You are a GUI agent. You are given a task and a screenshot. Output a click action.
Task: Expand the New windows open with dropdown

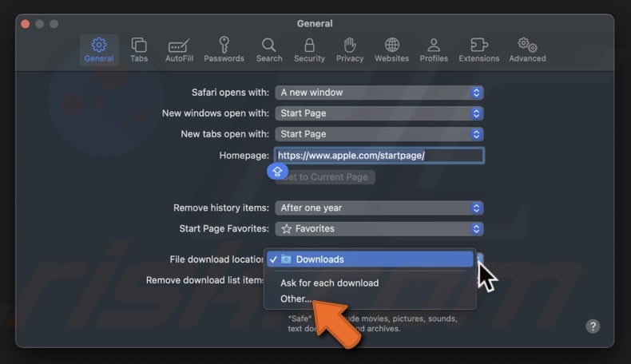[379, 113]
